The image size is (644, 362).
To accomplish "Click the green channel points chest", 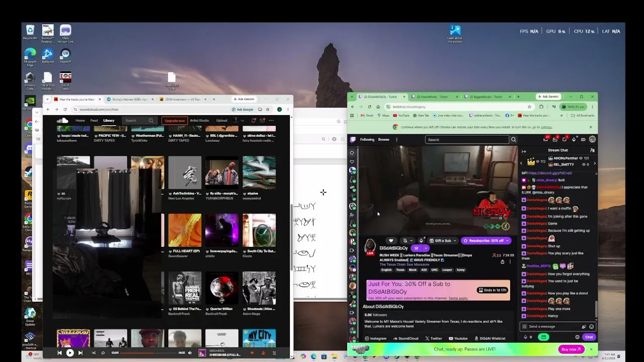I will [x=543, y=337].
